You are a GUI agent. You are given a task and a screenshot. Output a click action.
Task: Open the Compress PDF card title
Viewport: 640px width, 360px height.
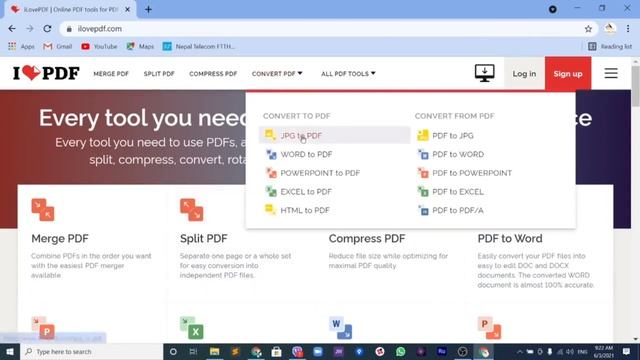point(367,238)
